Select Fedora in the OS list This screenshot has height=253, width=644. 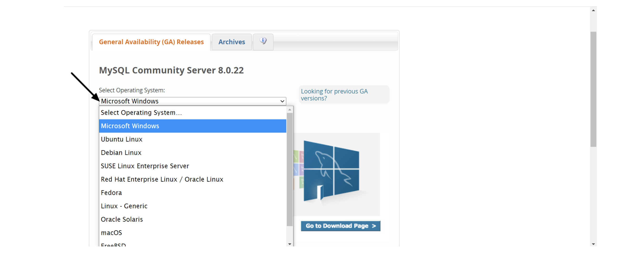[x=111, y=193]
